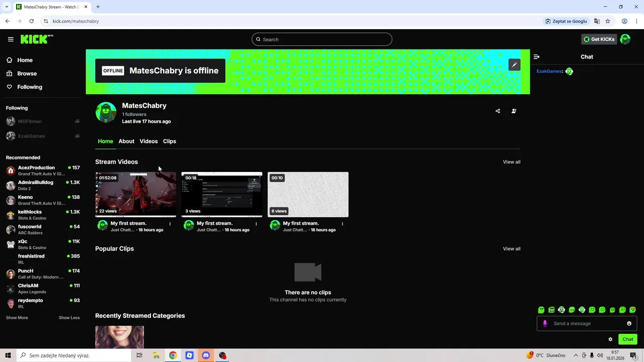Open options menu for 00:10 video
The height and width of the screenshot is (362, 644).
click(342, 224)
